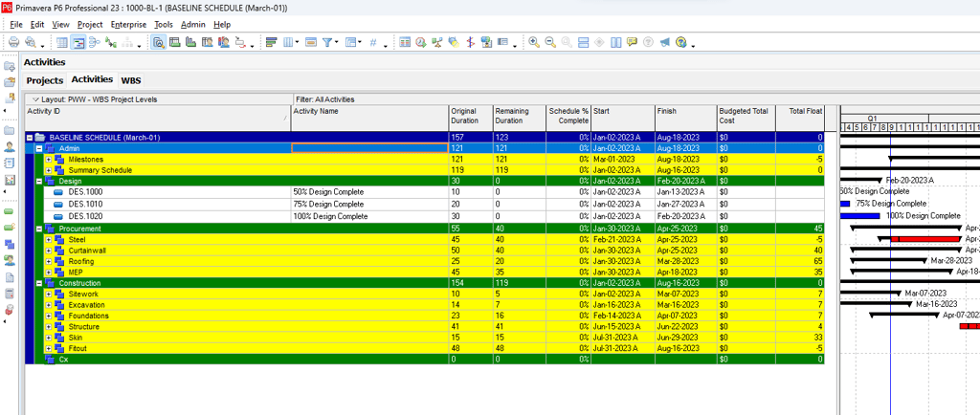This screenshot has width=980, height=415.
Task: Open the Tools menu
Action: click(x=164, y=24)
